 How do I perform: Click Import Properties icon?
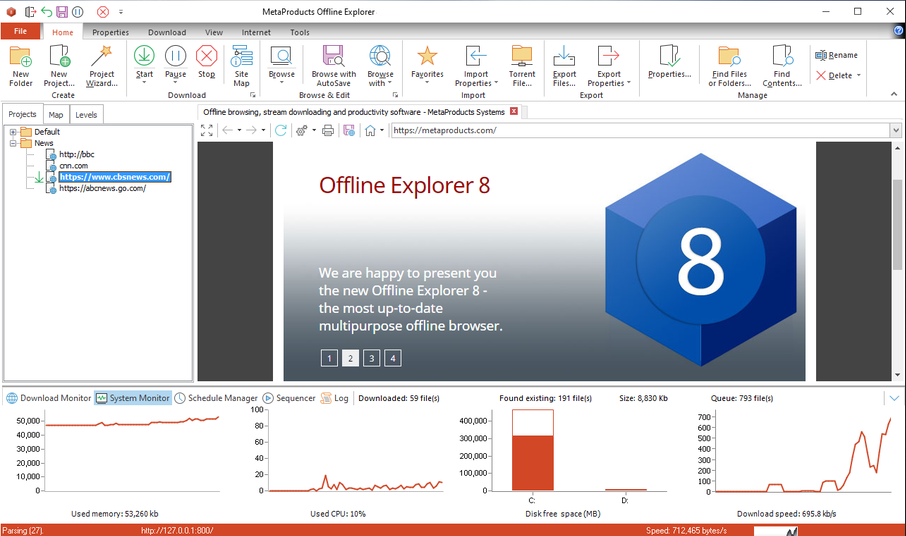point(476,57)
